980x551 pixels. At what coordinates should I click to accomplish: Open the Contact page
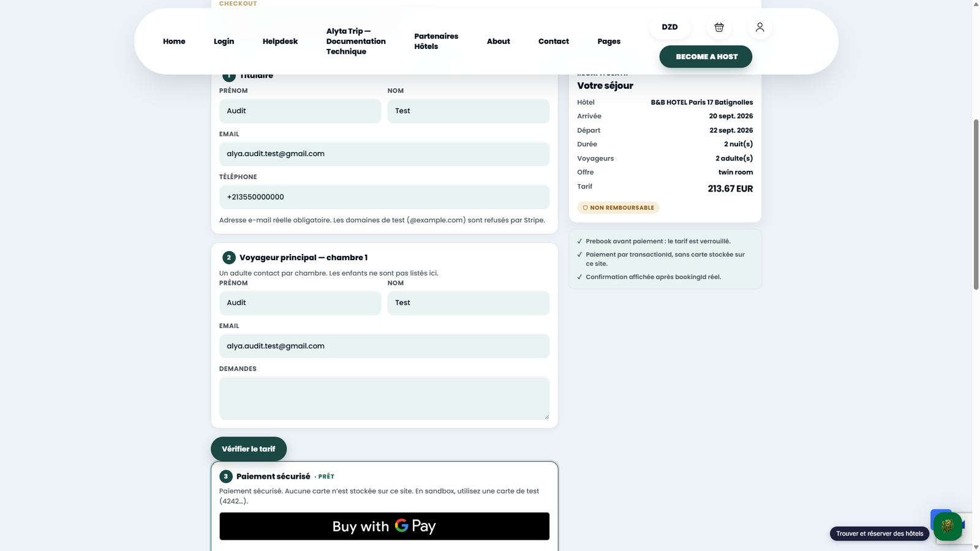pos(554,42)
